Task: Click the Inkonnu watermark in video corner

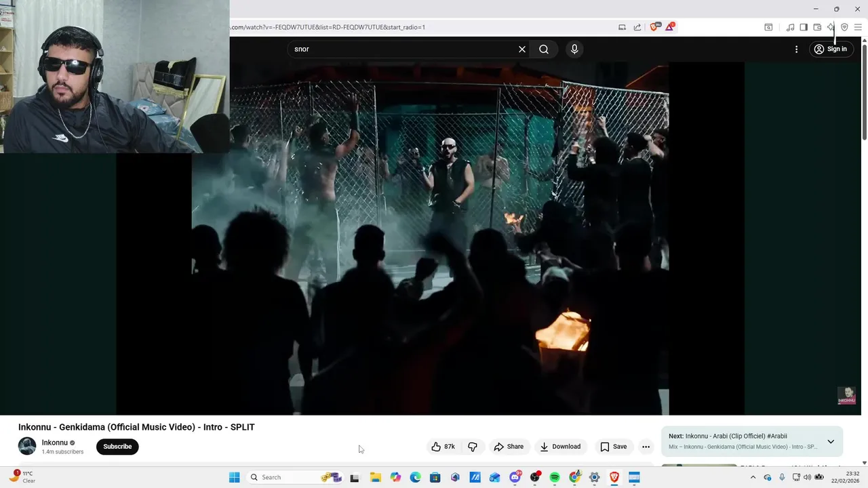Action: tap(846, 396)
